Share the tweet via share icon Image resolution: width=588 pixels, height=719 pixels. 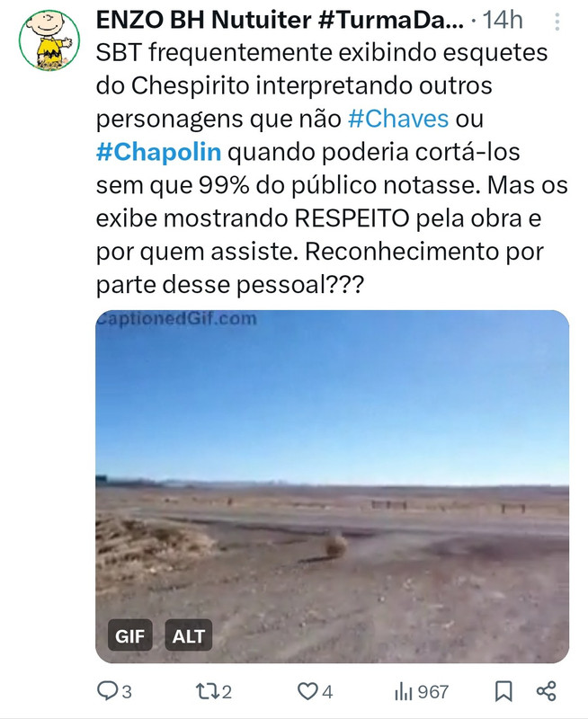(547, 691)
